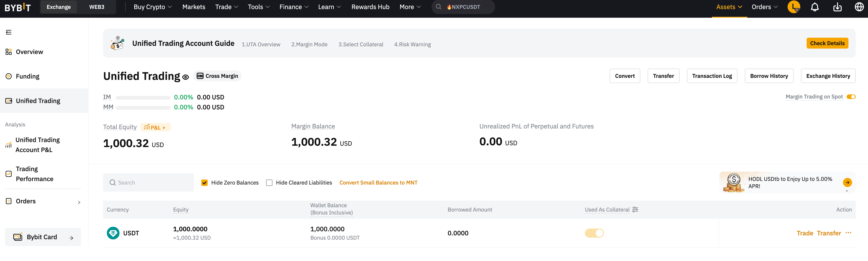
Task: Toggle USDT Used As Collateral switch
Action: pyautogui.click(x=594, y=233)
